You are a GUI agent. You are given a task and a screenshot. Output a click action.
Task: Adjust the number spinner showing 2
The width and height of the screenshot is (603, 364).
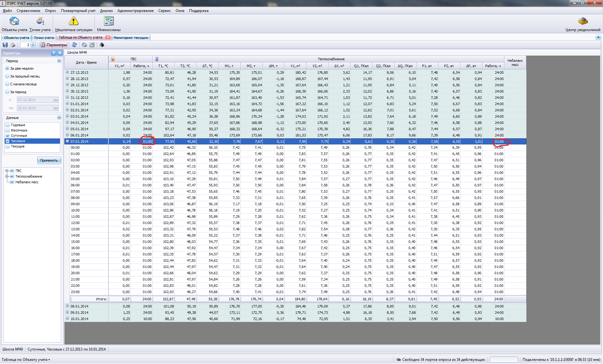[33, 45]
